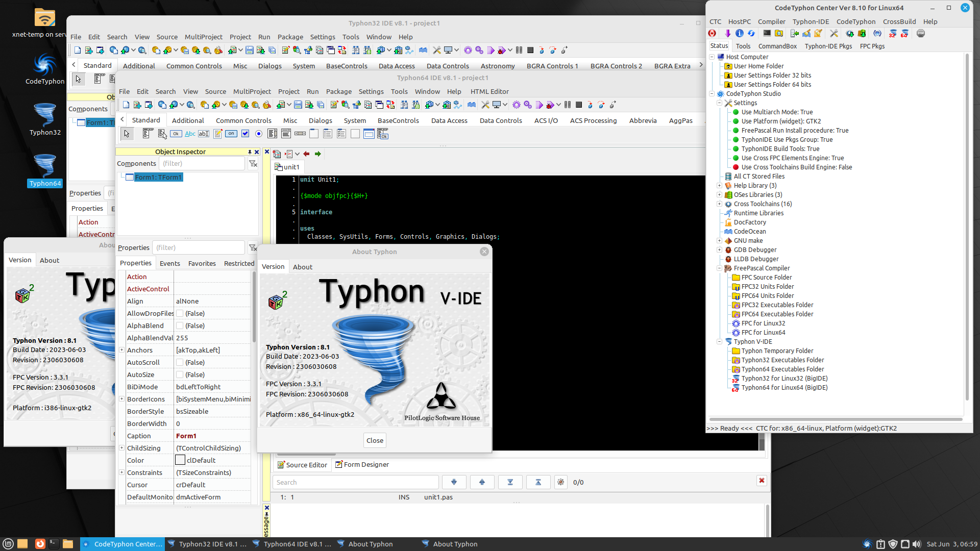Screen dimensions: 980x551
Task: Click the search next down arrow button
Action: (x=454, y=482)
